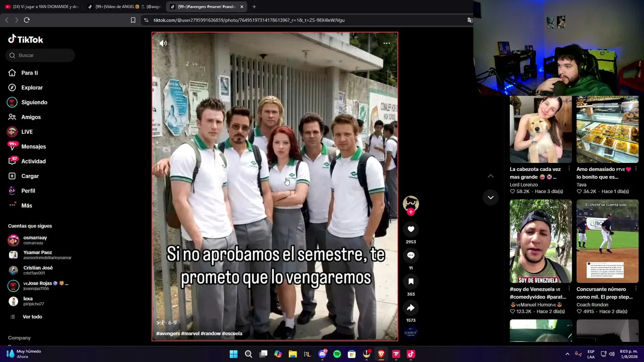644x362 pixels.
Task: Open Task View in the taskbar
Action: [x=263, y=354]
